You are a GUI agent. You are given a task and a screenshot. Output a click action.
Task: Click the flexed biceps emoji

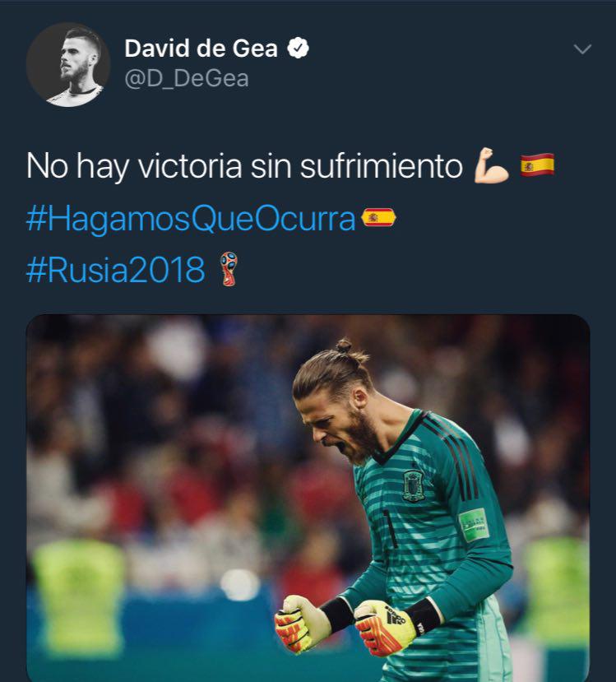(x=491, y=165)
